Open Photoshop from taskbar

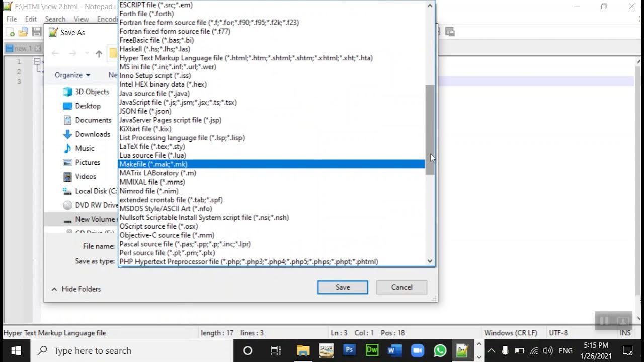pyautogui.click(x=349, y=350)
